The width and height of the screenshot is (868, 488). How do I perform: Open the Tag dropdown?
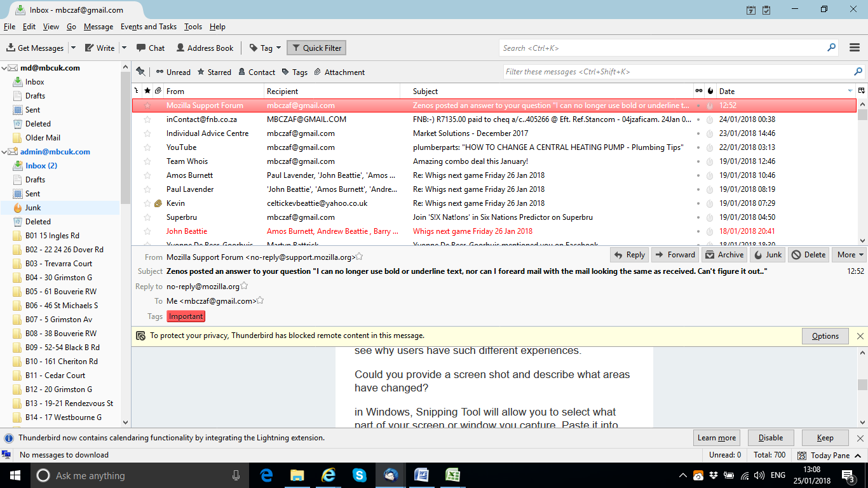266,48
